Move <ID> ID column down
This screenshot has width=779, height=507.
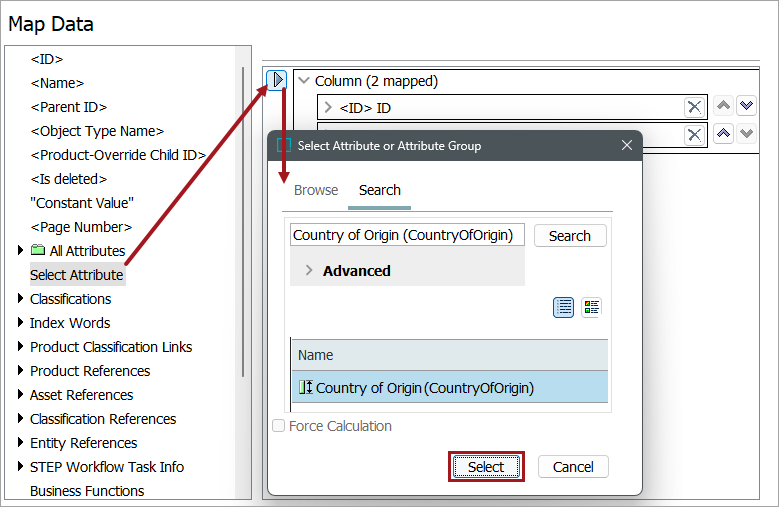(746, 105)
